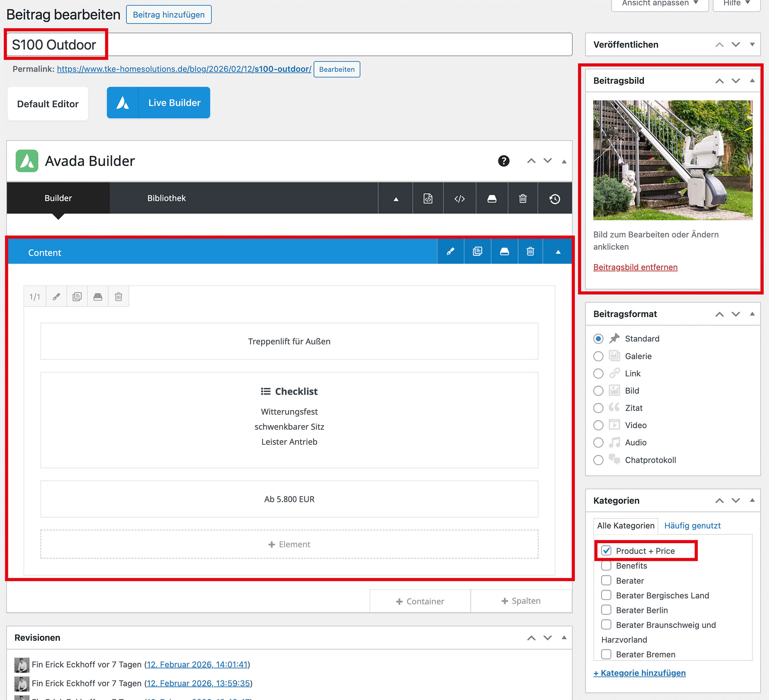Show the Alle Kategorien tab

[x=626, y=525]
